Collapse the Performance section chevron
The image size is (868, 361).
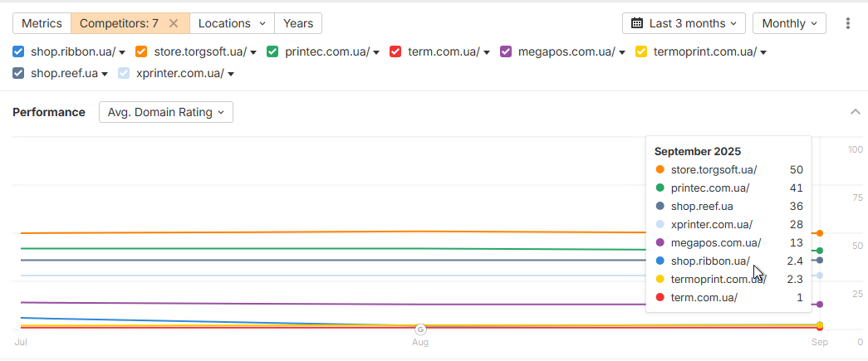click(856, 112)
